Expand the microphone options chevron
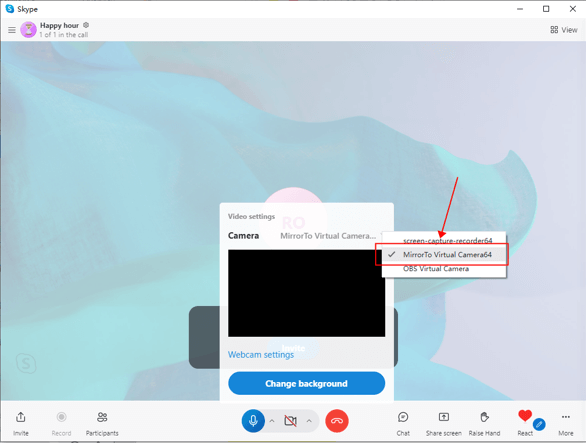 coord(272,421)
